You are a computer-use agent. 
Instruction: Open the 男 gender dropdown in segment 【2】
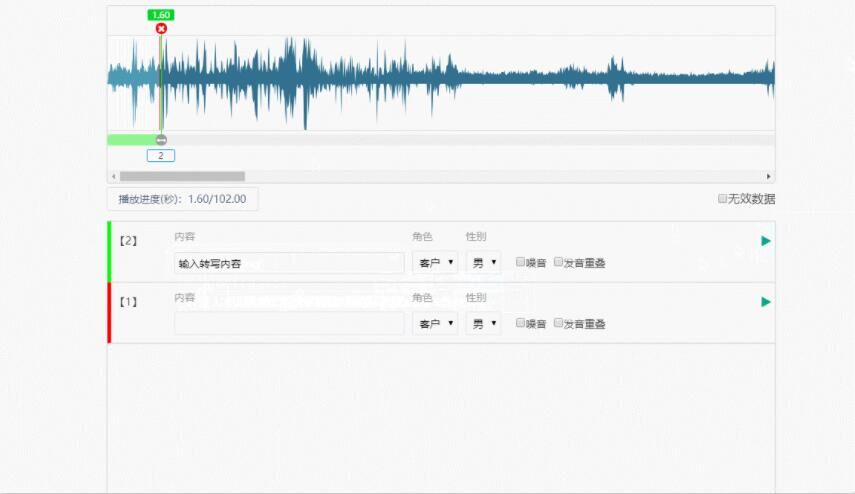coord(484,263)
